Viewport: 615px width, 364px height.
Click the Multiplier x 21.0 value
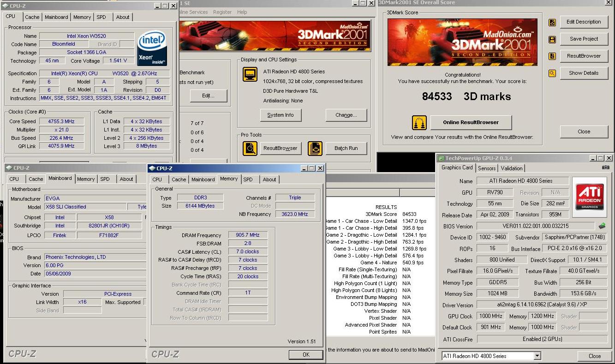[x=61, y=130]
